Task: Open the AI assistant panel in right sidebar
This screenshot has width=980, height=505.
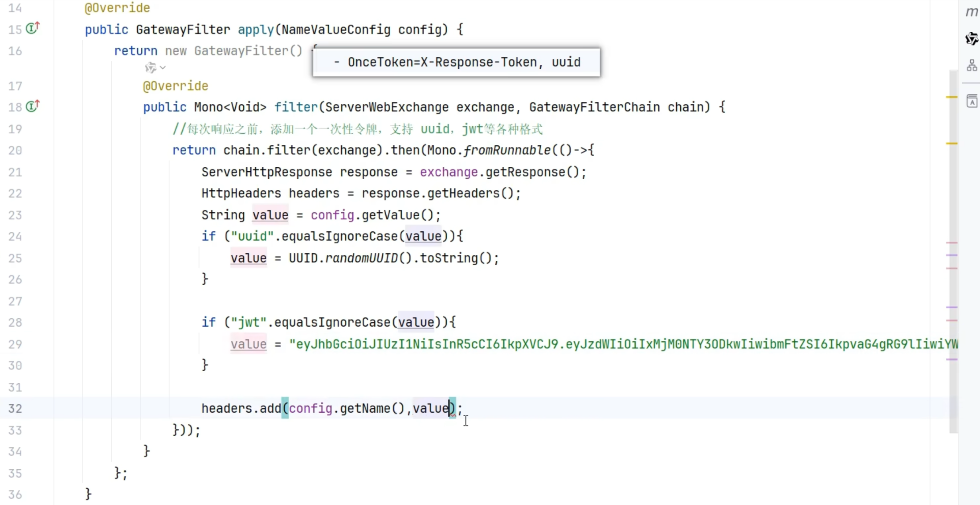Action: point(972,39)
